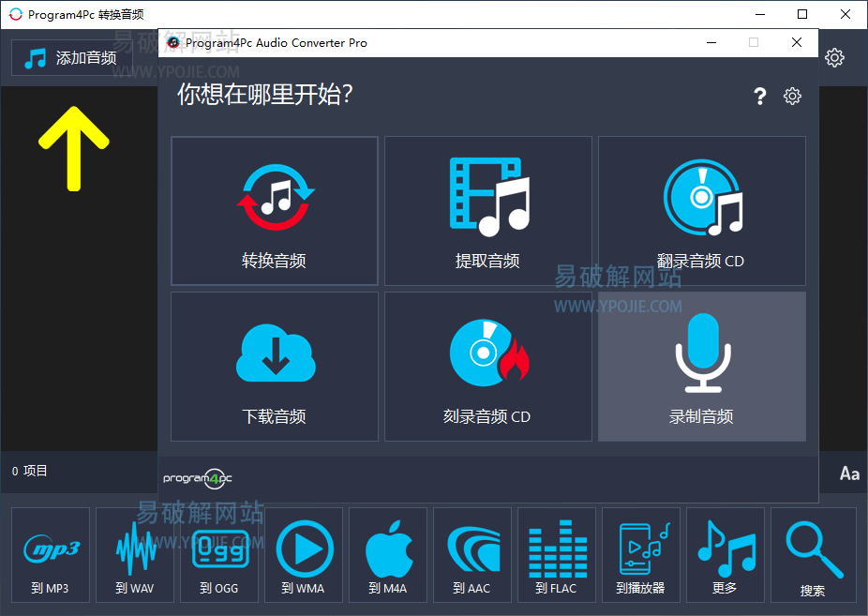This screenshot has width=868, height=616.
Task: Select the WAV output format icon
Action: [x=134, y=555]
